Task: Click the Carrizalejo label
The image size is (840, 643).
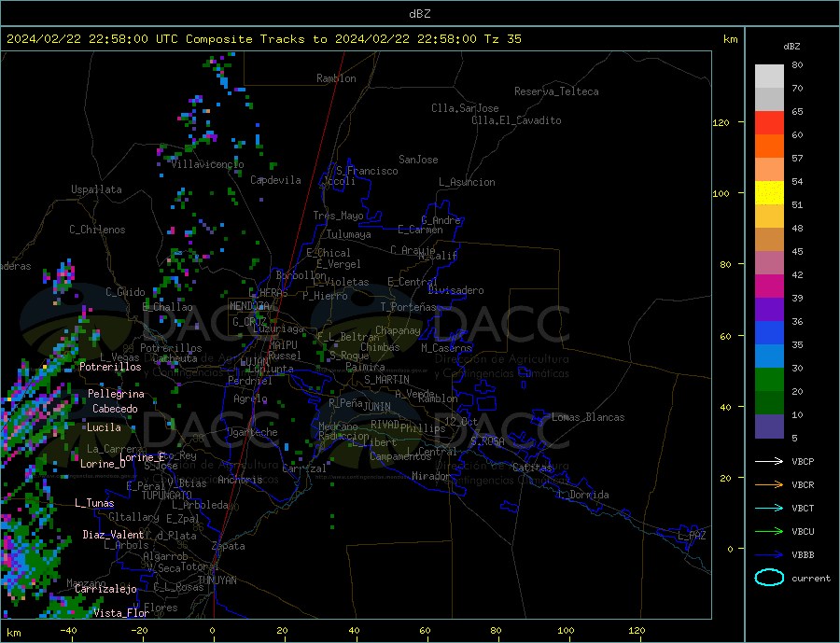Action: coord(105,589)
